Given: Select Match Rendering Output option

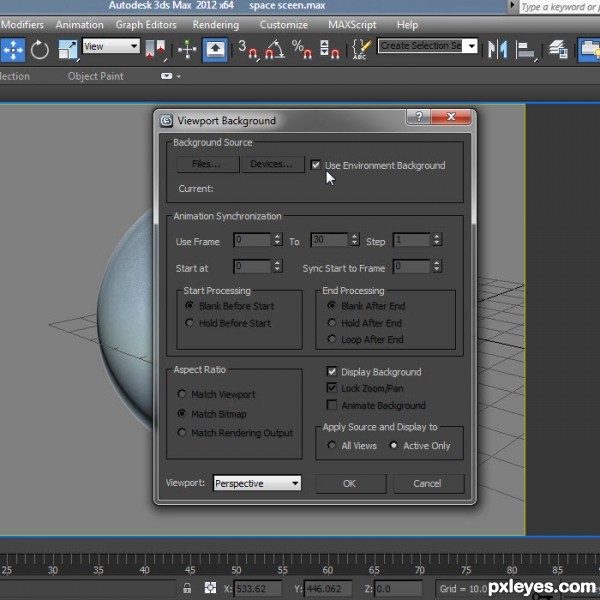Looking at the screenshot, I should click(x=182, y=432).
